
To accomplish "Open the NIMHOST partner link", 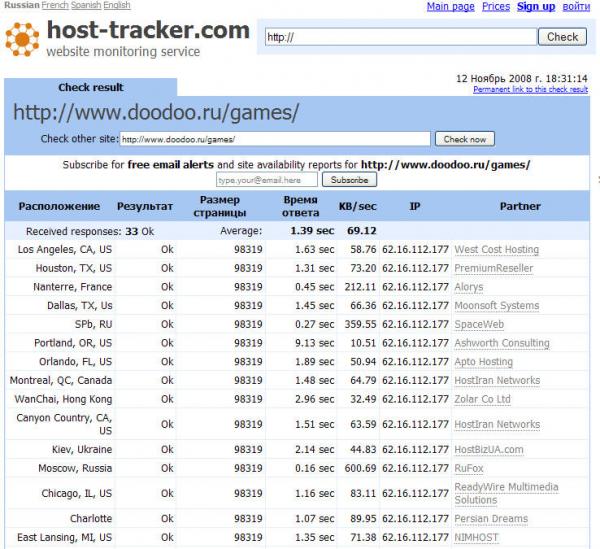I will tap(476, 538).
